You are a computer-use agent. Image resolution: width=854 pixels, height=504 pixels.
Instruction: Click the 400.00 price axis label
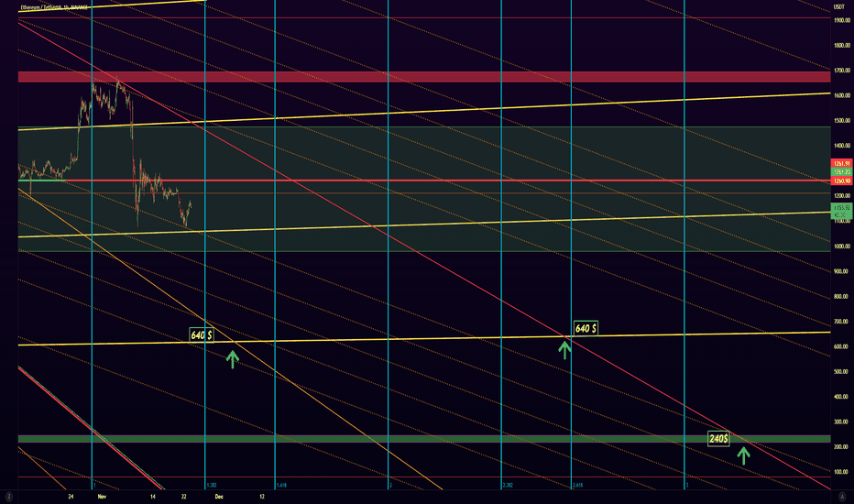pyautogui.click(x=841, y=397)
